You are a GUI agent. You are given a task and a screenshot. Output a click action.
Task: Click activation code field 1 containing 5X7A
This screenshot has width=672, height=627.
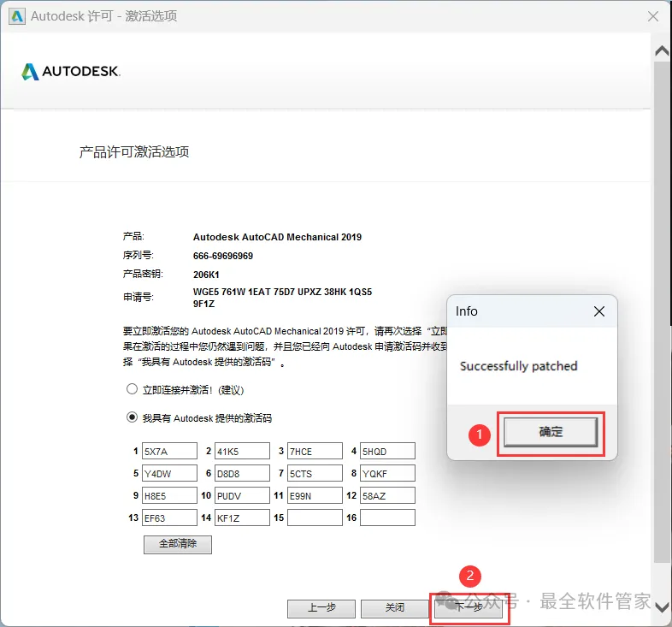169,451
